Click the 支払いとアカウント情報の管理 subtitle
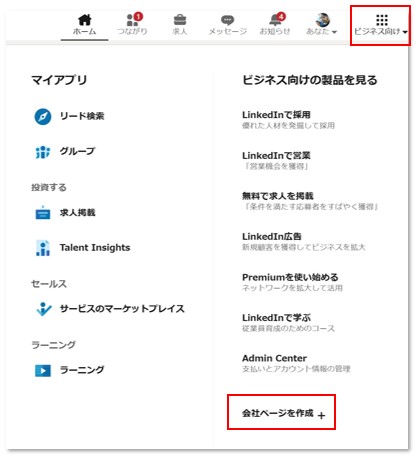 point(296,369)
